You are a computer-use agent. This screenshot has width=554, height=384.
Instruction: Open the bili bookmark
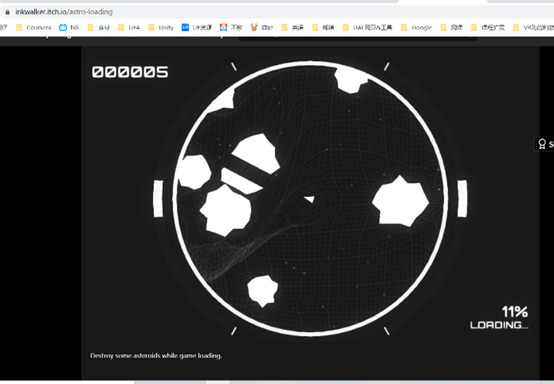pos(69,27)
